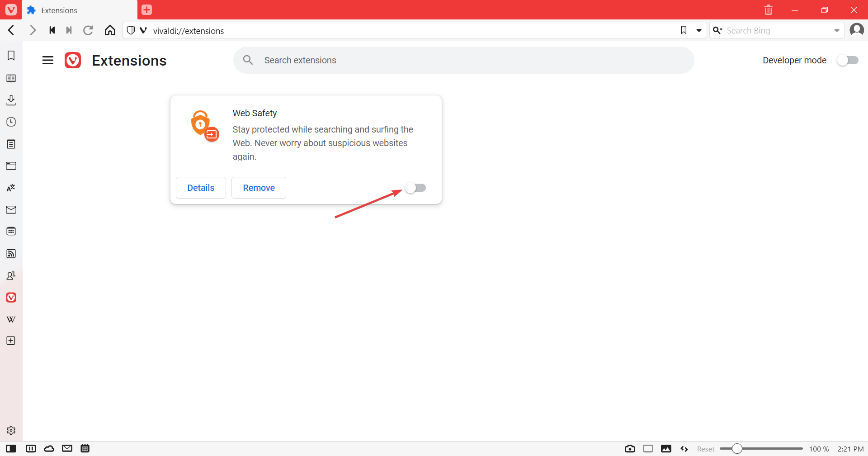
Task: Open the extensions hamburger menu
Action: (48, 60)
